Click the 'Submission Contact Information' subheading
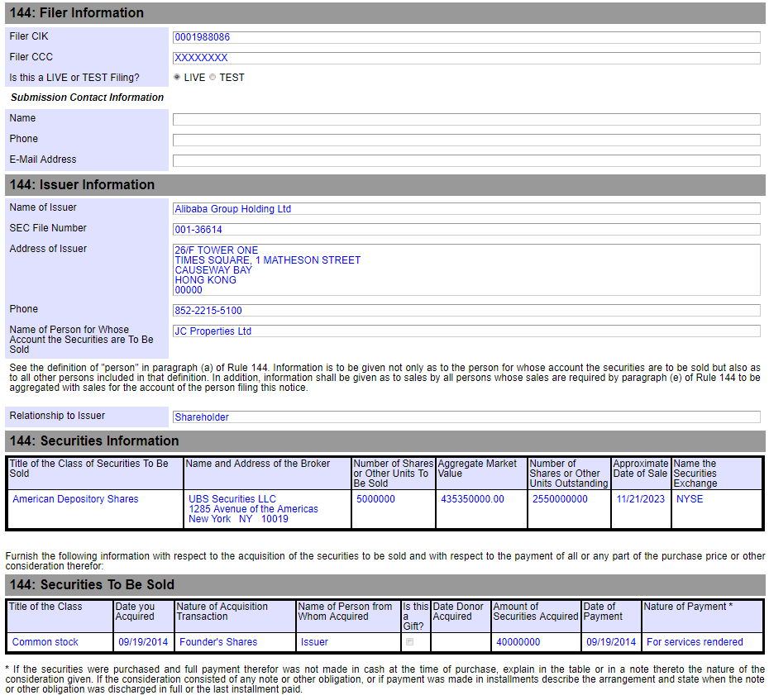This screenshot has width=769, height=700. 88,98
